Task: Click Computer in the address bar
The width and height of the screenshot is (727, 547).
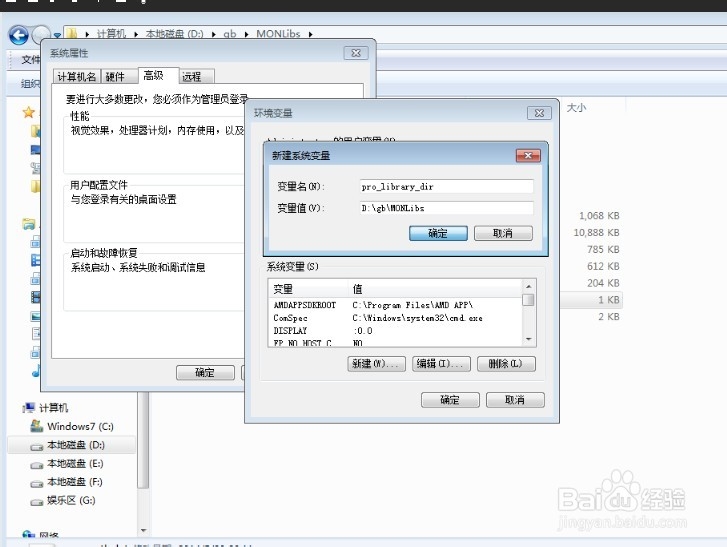Action: [x=111, y=34]
